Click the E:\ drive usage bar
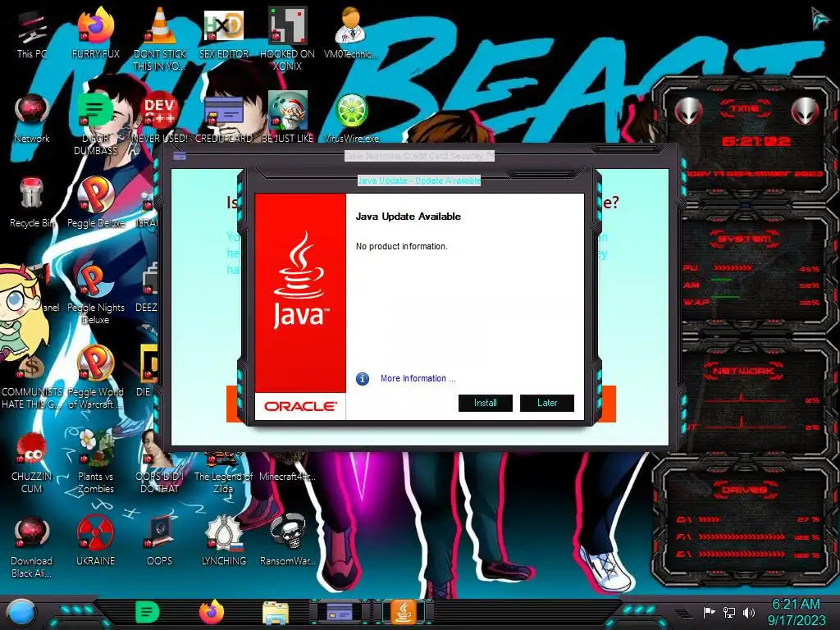The image size is (840, 630). click(x=742, y=554)
